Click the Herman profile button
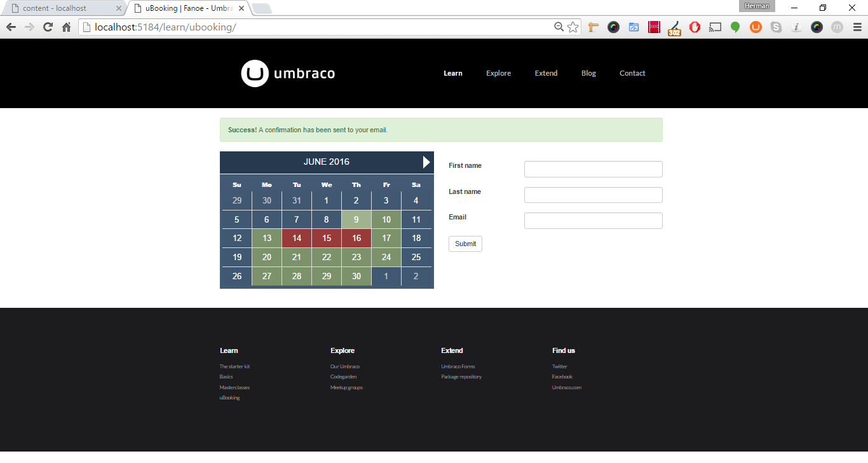The height and width of the screenshot is (463, 868). [757, 6]
